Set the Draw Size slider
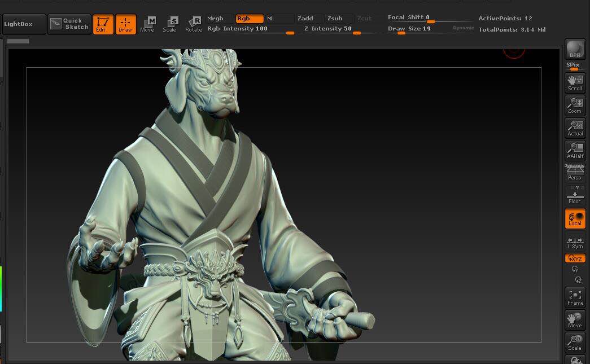The image size is (590, 364). [x=419, y=29]
